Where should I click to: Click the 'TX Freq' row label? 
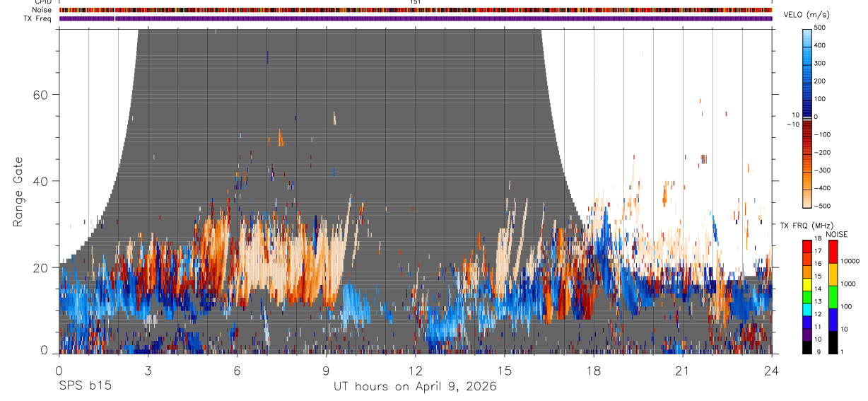[38, 18]
